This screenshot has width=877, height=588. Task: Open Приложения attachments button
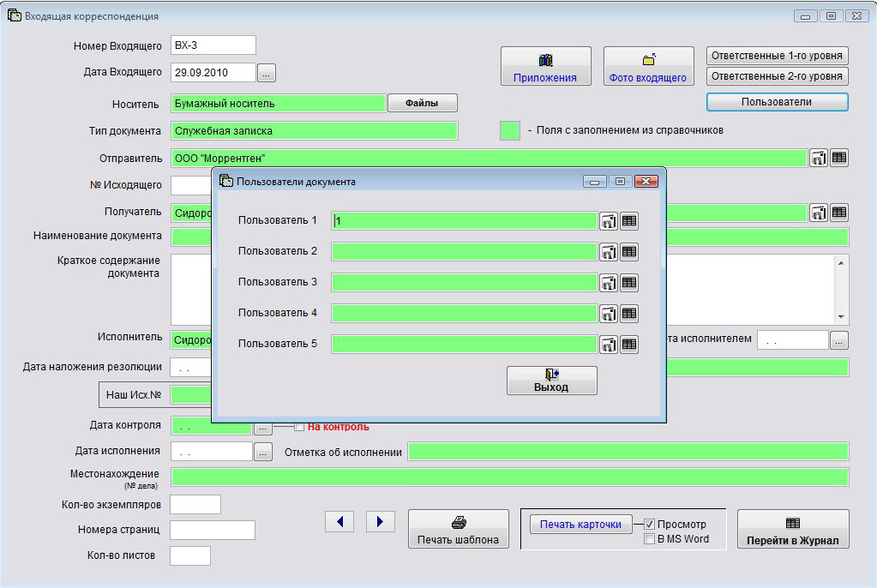(545, 67)
